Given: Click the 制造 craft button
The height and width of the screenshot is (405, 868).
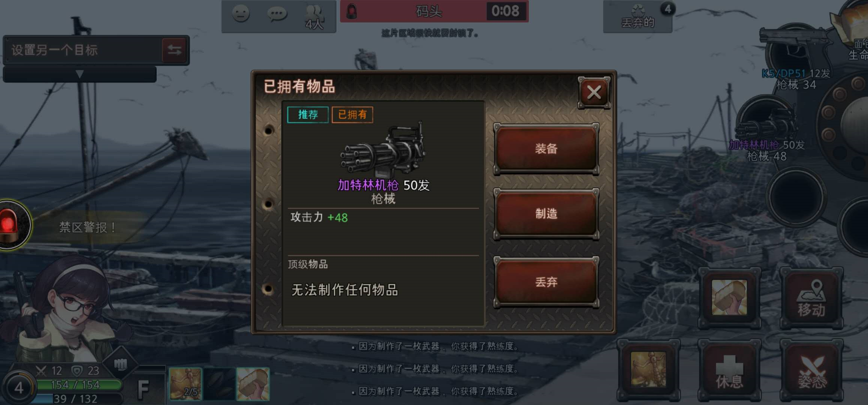Looking at the screenshot, I should (x=546, y=214).
